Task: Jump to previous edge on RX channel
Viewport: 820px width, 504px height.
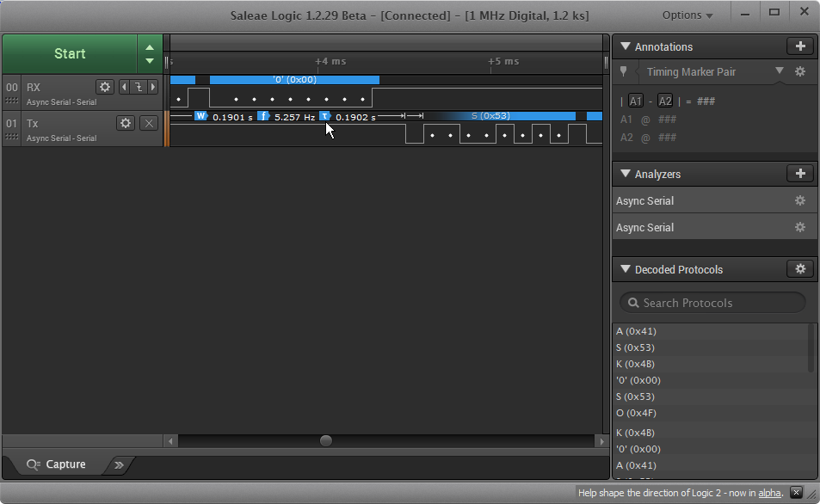Action: [x=124, y=87]
